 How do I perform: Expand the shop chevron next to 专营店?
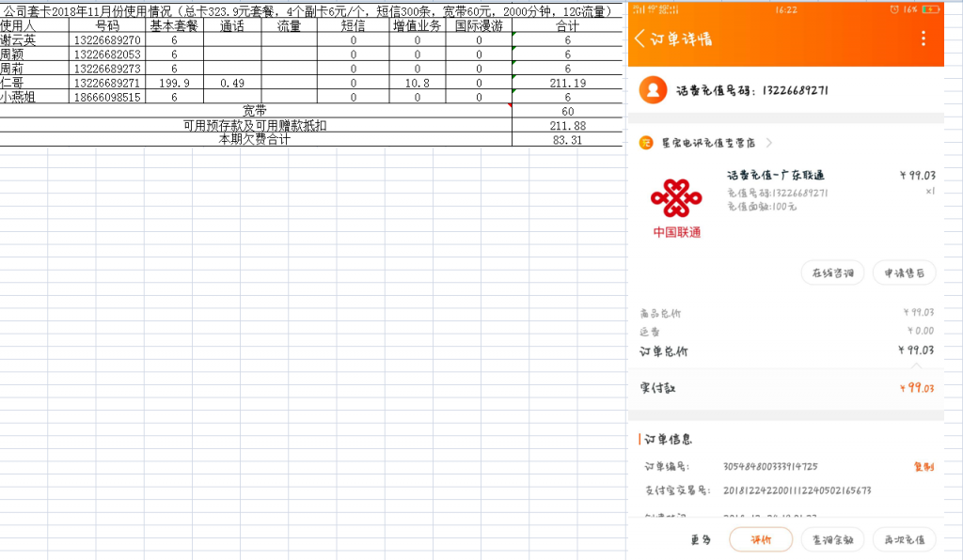769,143
